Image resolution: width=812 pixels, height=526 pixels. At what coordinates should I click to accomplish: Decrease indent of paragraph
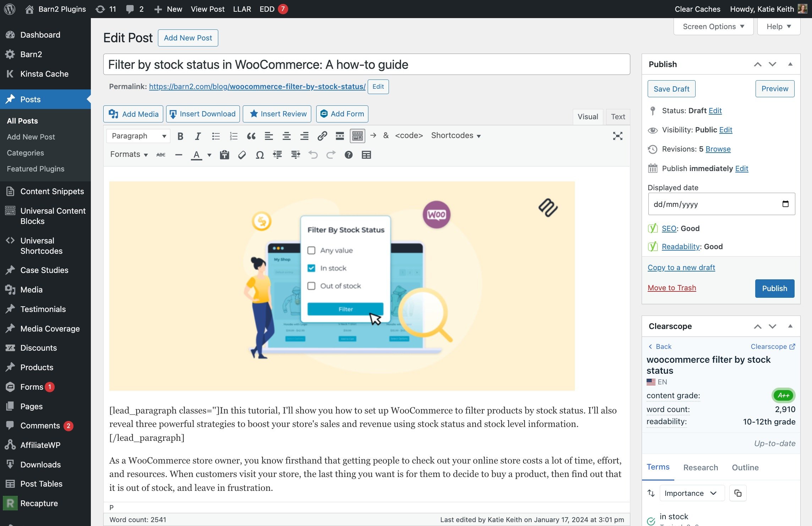click(x=278, y=155)
